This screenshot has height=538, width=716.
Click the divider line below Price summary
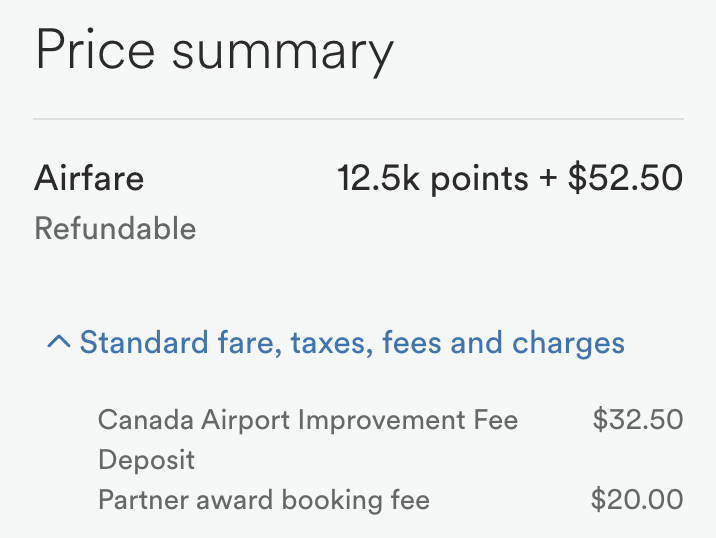358,119
